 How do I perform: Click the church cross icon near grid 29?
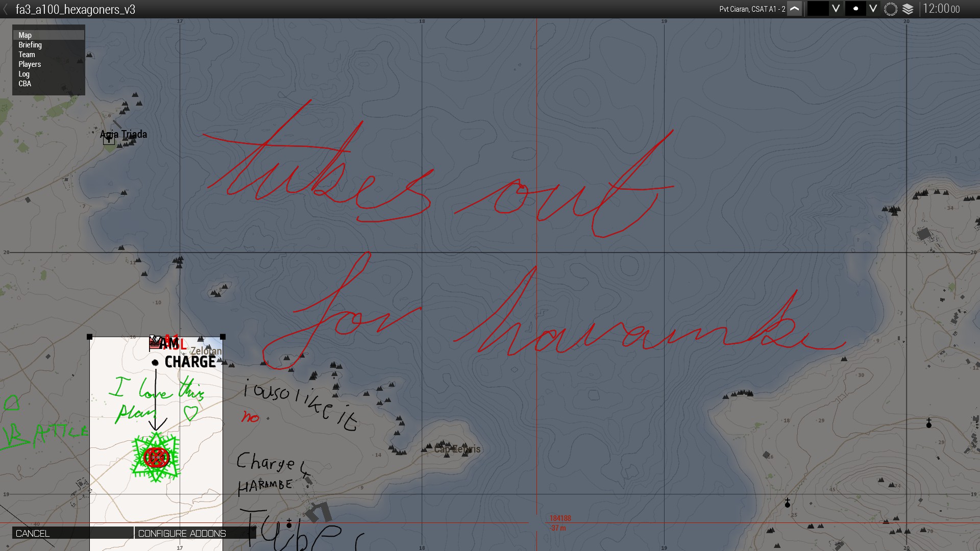[x=929, y=423]
